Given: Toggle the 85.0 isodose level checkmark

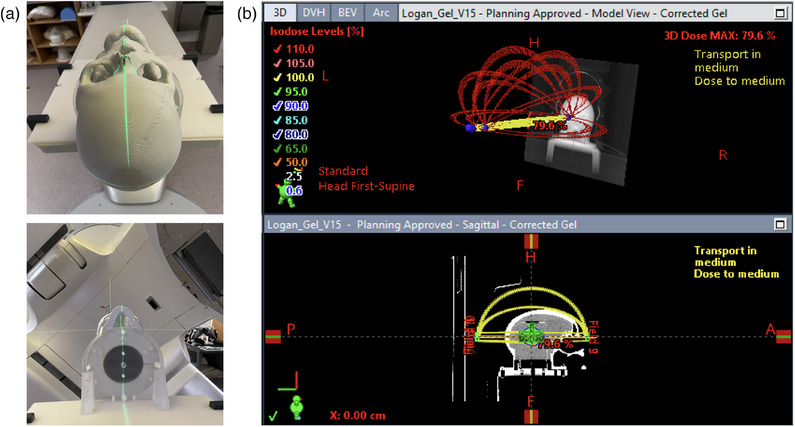Looking at the screenshot, I should pos(277,120).
